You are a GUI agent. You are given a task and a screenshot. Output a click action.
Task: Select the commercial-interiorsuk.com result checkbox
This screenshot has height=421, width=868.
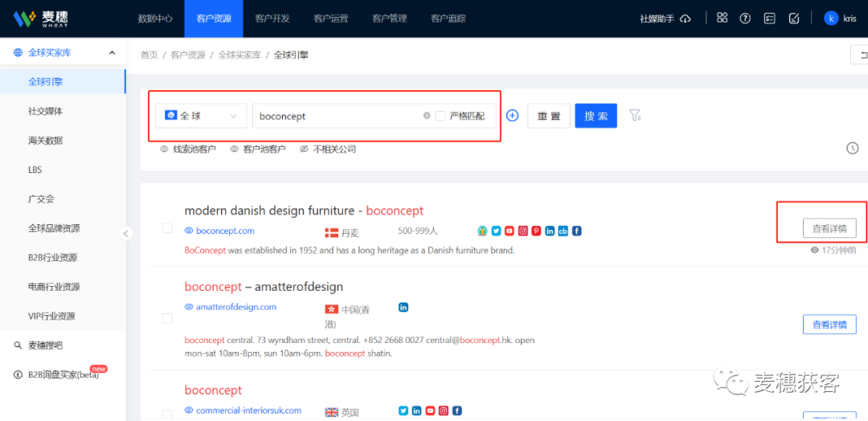click(x=167, y=415)
